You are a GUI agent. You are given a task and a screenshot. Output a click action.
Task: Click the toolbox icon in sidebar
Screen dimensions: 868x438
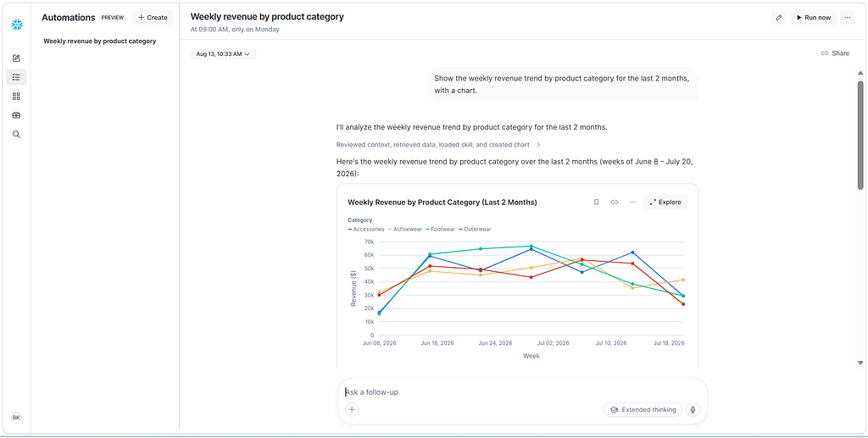(17, 115)
